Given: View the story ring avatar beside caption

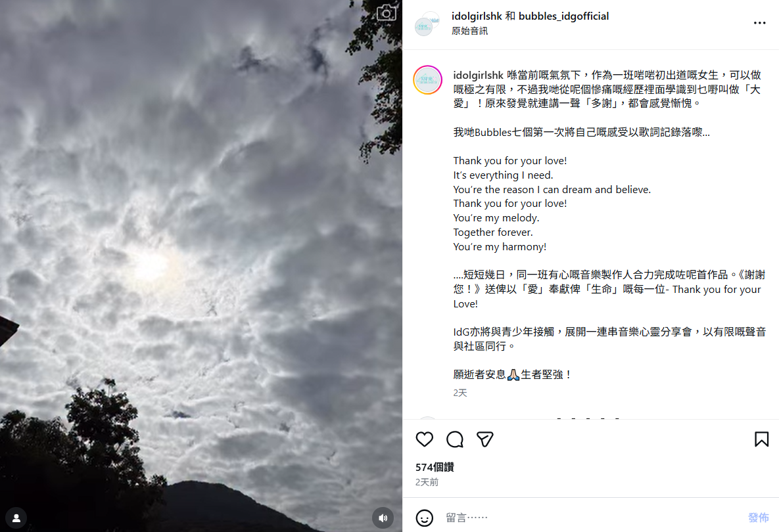Looking at the screenshot, I should pyautogui.click(x=427, y=80).
